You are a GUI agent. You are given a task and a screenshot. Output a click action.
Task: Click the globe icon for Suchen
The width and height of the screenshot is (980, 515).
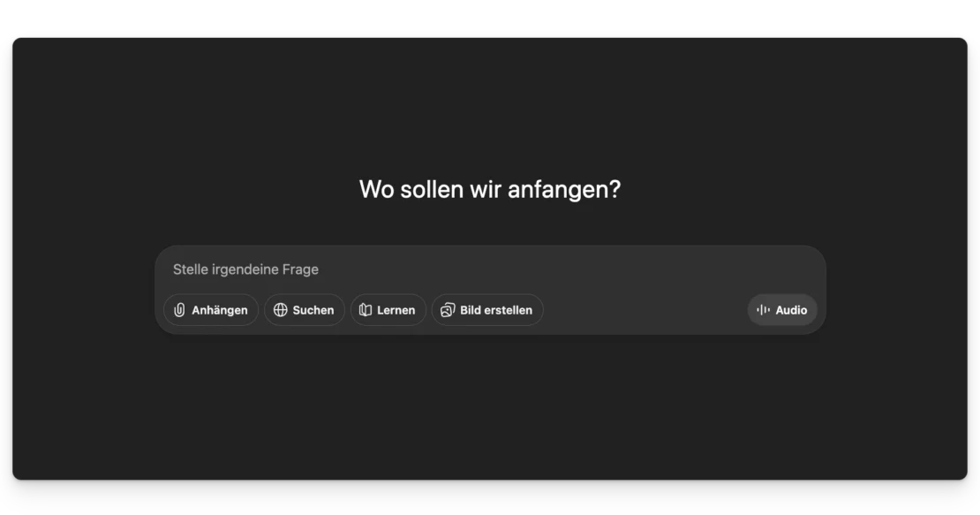[x=281, y=310]
